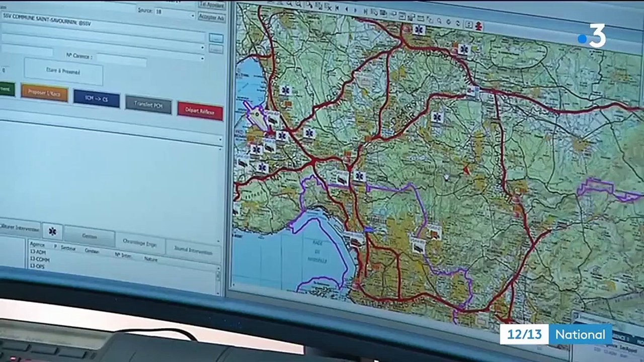Select the 13-OPS agency row
This screenshot has height=362, width=644.
coord(37,266)
